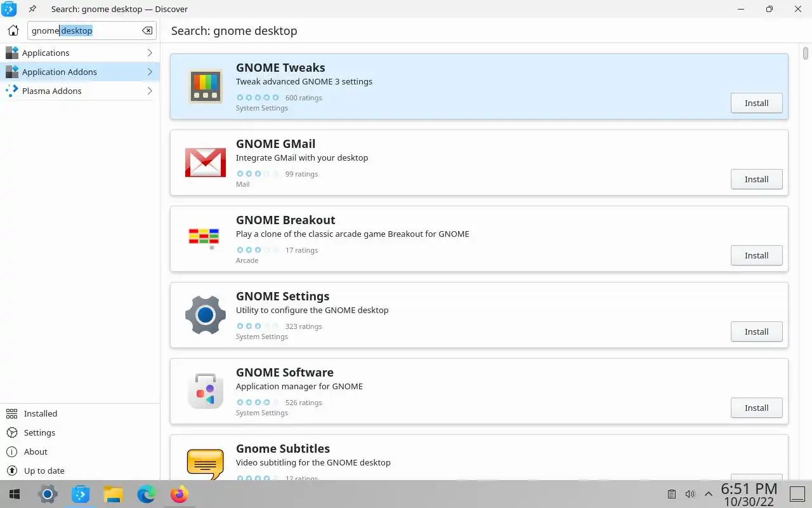Click the GNOME Software bag icon
This screenshot has height=508, width=812.
pos(206,391)
